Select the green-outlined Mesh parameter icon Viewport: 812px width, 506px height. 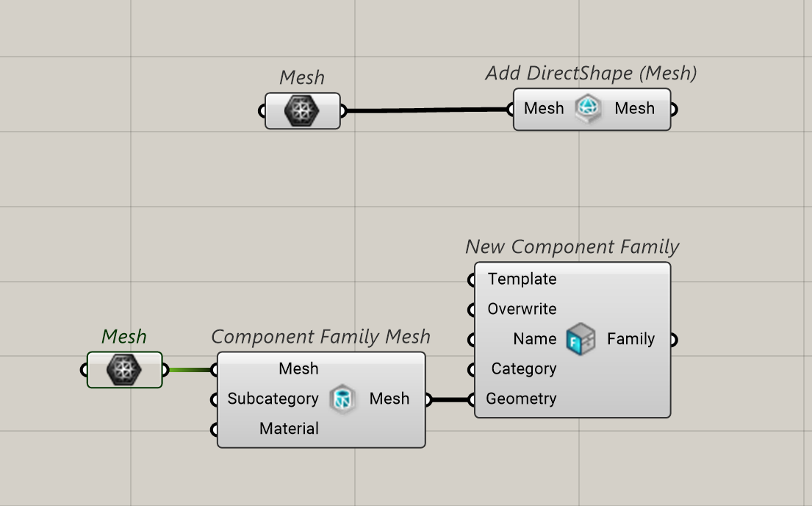point(124,370)
